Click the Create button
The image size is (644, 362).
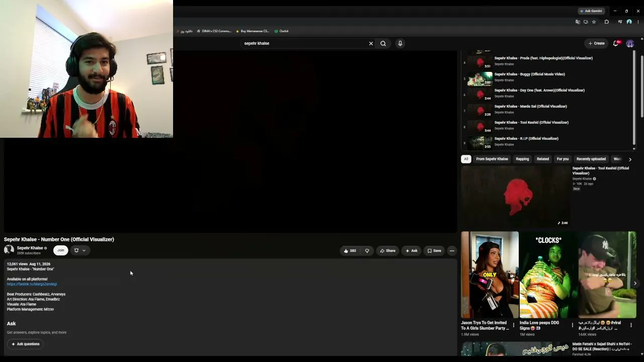(597, 43)
